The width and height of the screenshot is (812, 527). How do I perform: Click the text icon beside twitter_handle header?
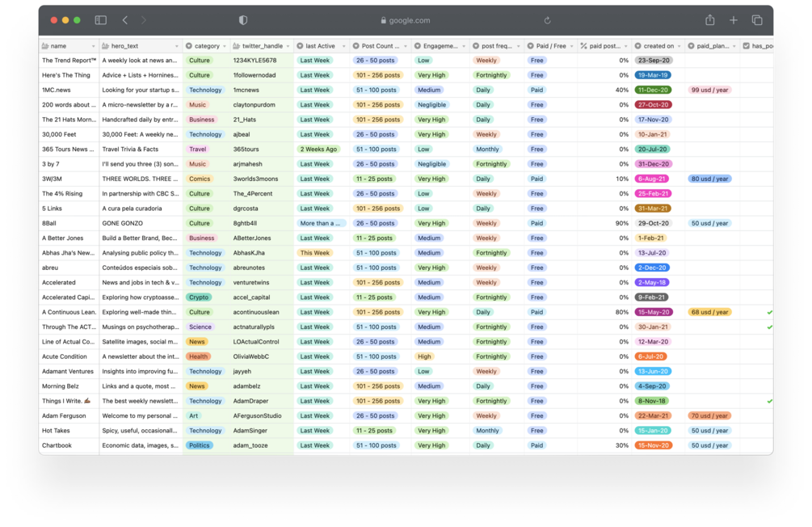[x=237, y=46]
